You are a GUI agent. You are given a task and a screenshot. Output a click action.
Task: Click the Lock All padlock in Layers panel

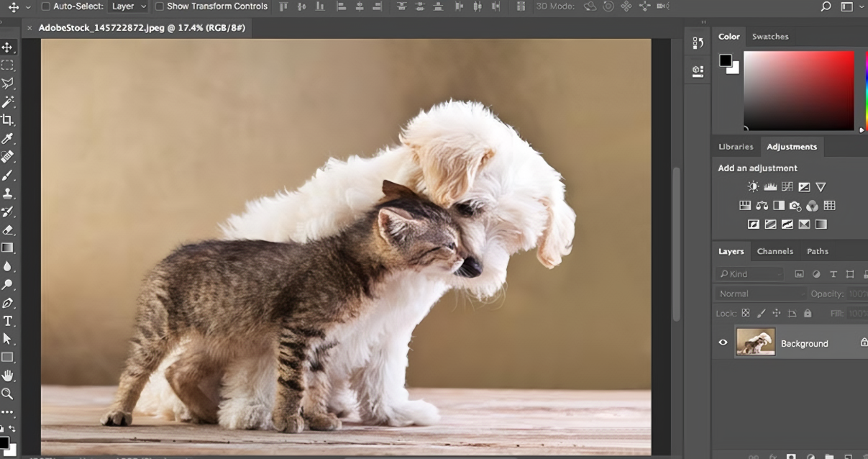(x=808, y=313)
